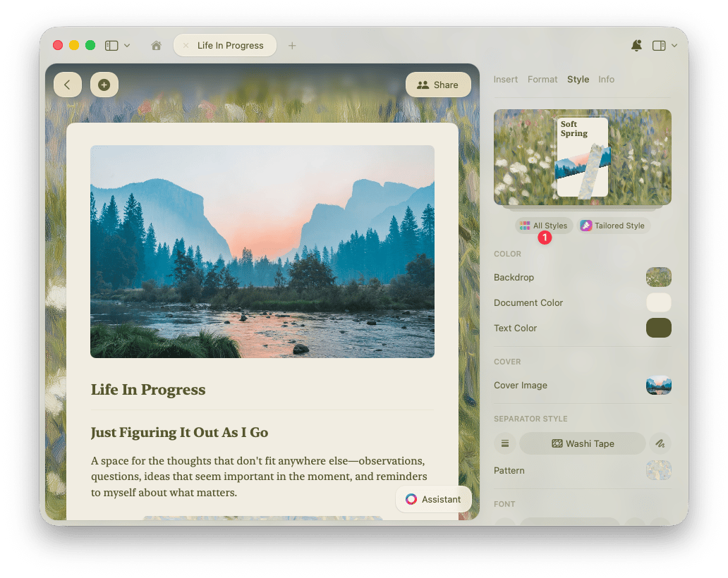Close the Life In Progress tab
728x578 pixels.
click(186, 45)
